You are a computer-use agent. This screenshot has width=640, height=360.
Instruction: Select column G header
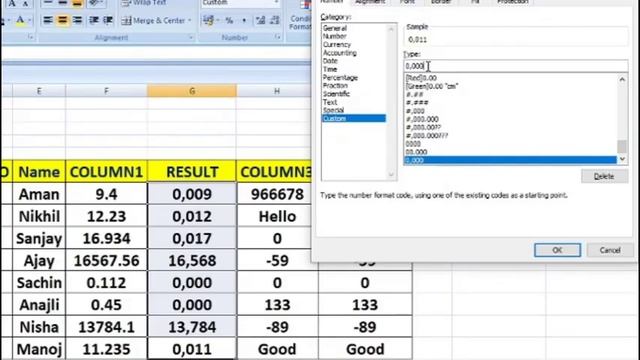[x=192, y=91]
